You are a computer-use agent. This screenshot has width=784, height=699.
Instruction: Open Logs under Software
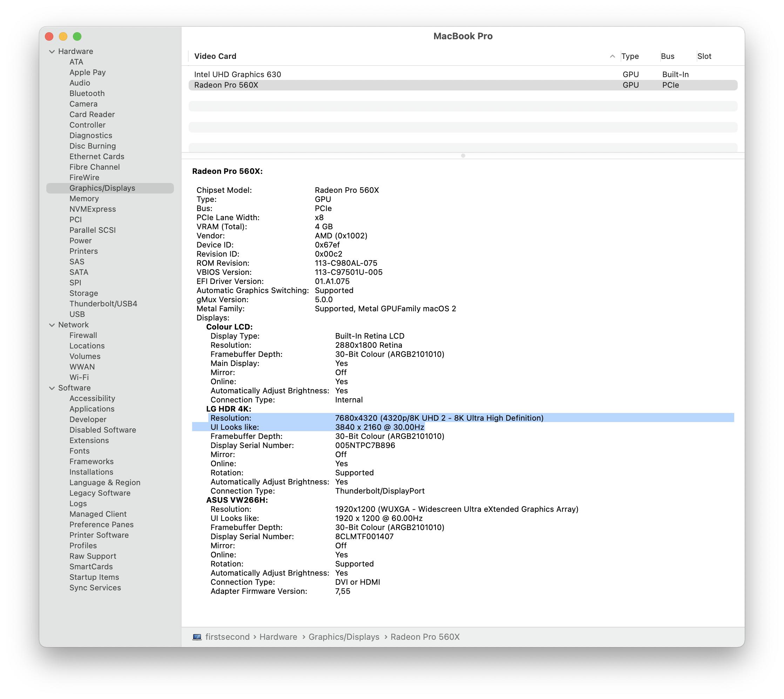point(78,504)
